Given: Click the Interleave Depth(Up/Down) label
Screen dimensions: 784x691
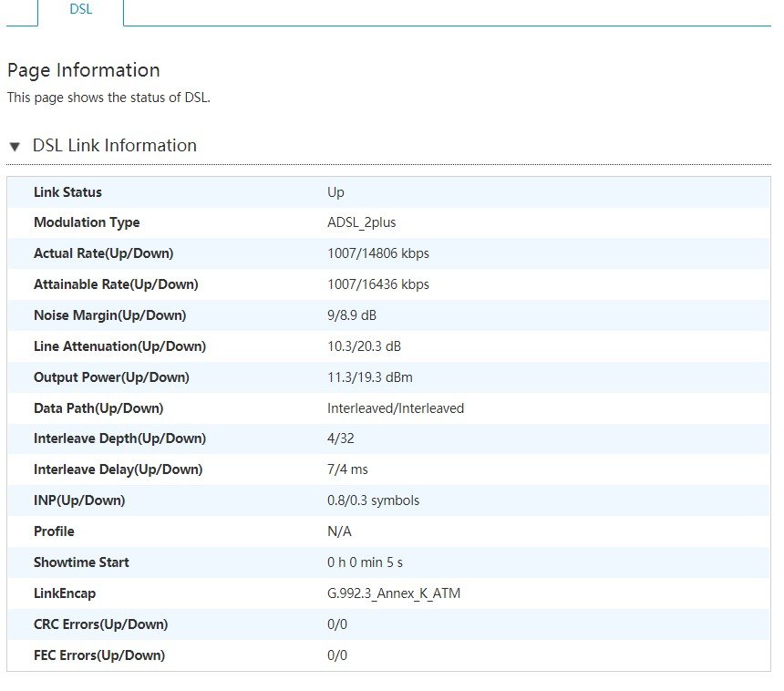Looking at the screenshot, I should (120, 438).
